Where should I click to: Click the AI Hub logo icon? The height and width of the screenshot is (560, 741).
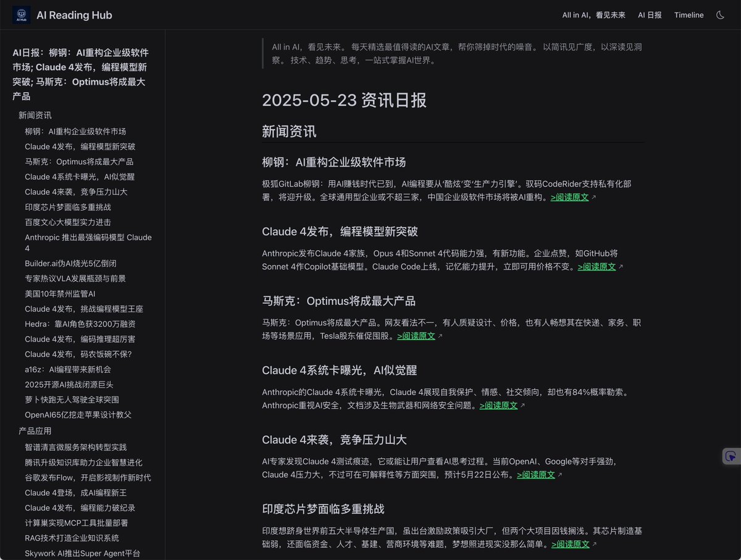(x=20, y=15)
